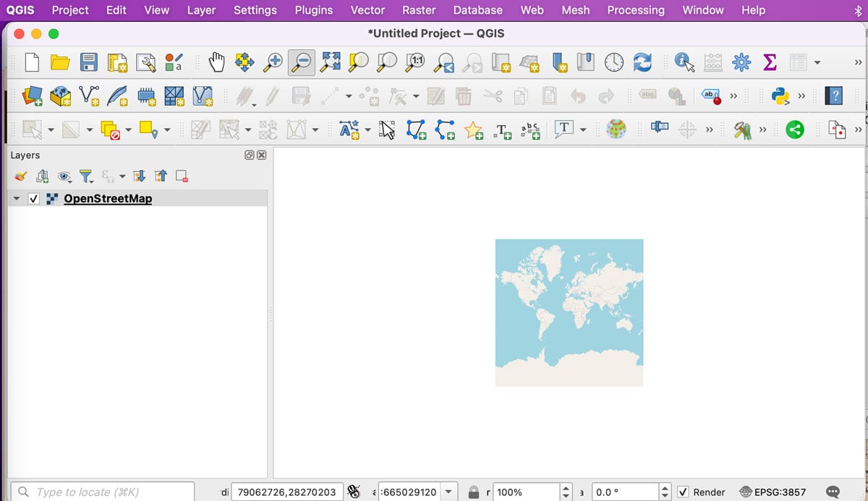Open the Processing menu
Image resolution: width=868 pixels, height=501 pixels.
636,10
